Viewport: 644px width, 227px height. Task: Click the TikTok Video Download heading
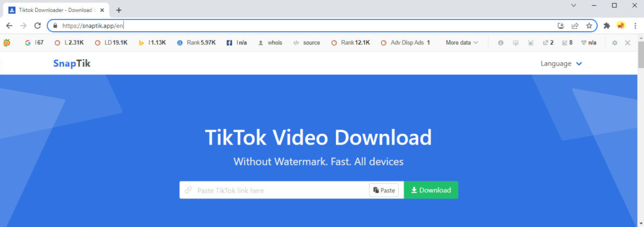coord(318,137)
